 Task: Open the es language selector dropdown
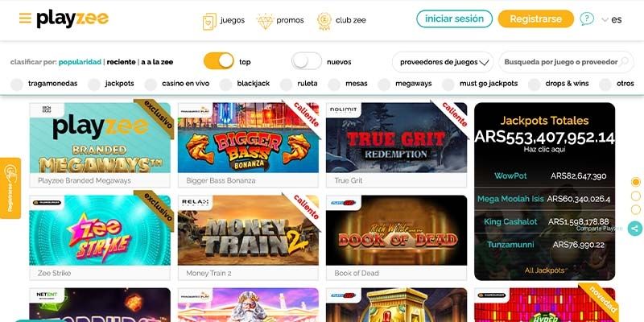tap(612, 19)
